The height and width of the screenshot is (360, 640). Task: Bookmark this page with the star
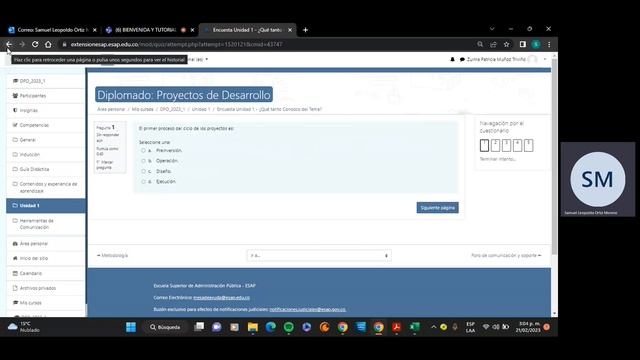pos(507,44)
